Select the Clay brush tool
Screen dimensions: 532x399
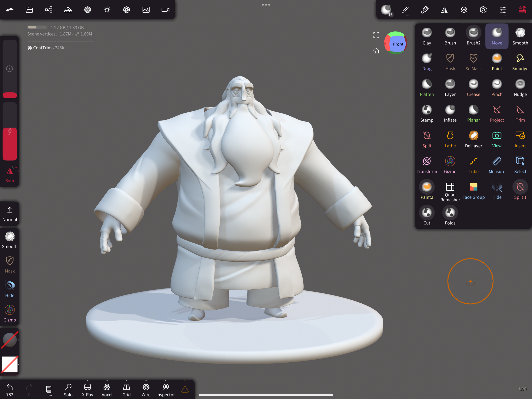[427, 36]
